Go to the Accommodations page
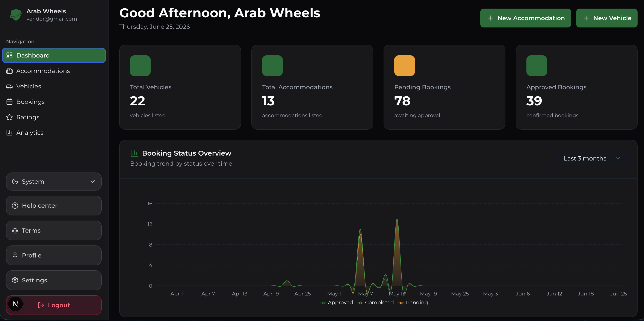 (x=54, y=71)
